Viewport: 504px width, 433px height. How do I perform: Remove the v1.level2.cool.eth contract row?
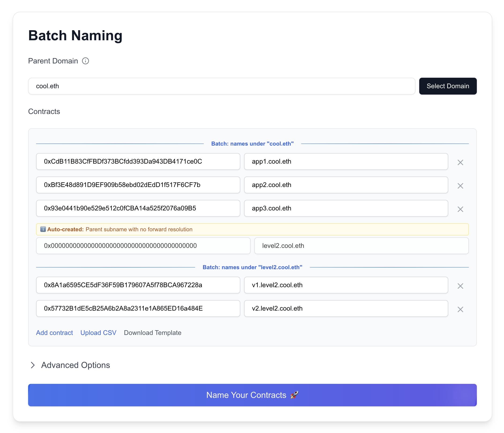pos(460,286)
